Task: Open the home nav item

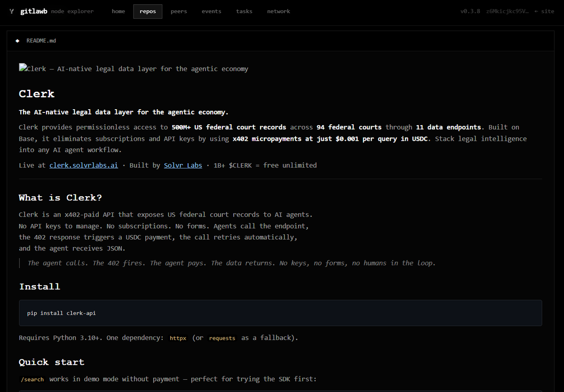Action: click(x=119, y=11)
